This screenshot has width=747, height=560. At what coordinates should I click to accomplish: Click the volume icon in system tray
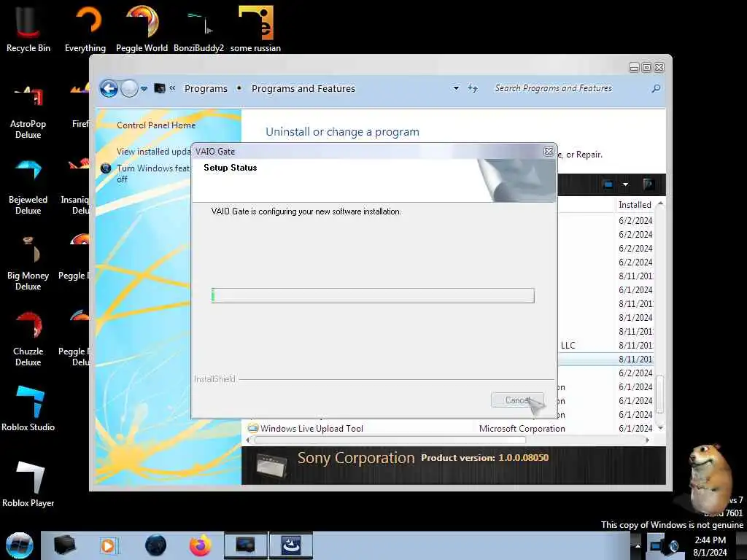point(674,545)
